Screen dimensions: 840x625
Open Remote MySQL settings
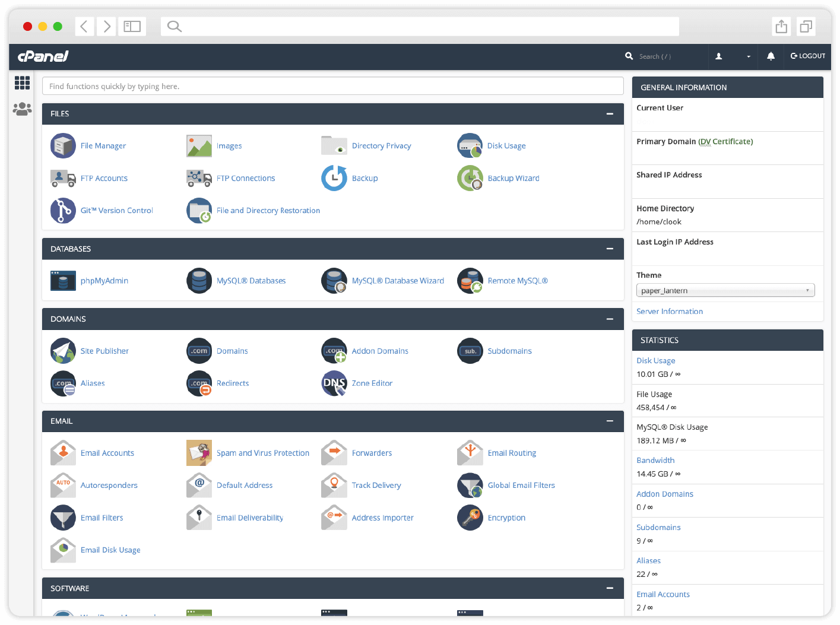(470, 280)
